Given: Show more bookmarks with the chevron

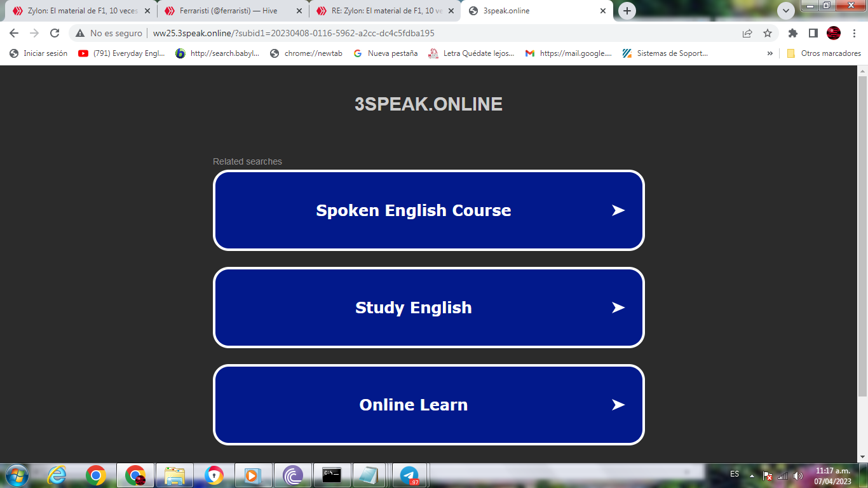Looking at the screenshot, I should [770, 53].
